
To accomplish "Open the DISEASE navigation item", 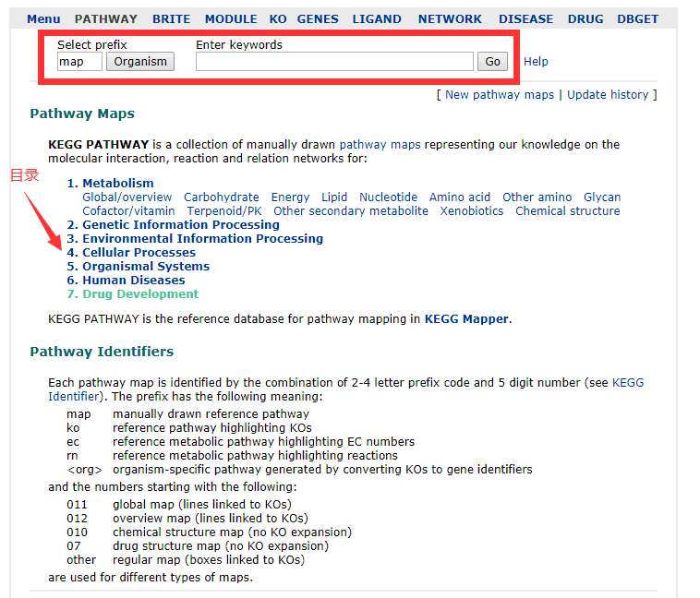I will click(x=525, y=18).
